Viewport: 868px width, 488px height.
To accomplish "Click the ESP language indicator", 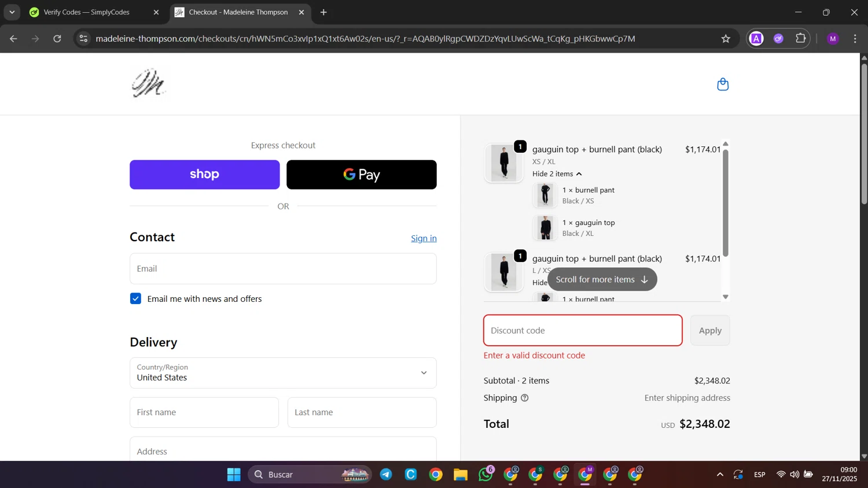I will (x=760, y=475).
